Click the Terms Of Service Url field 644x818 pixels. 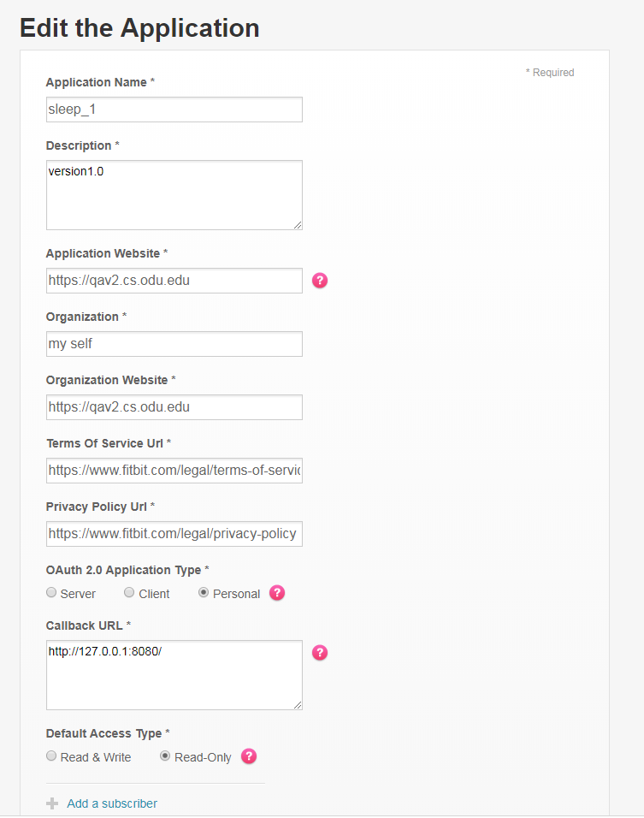tap(174, 471)
